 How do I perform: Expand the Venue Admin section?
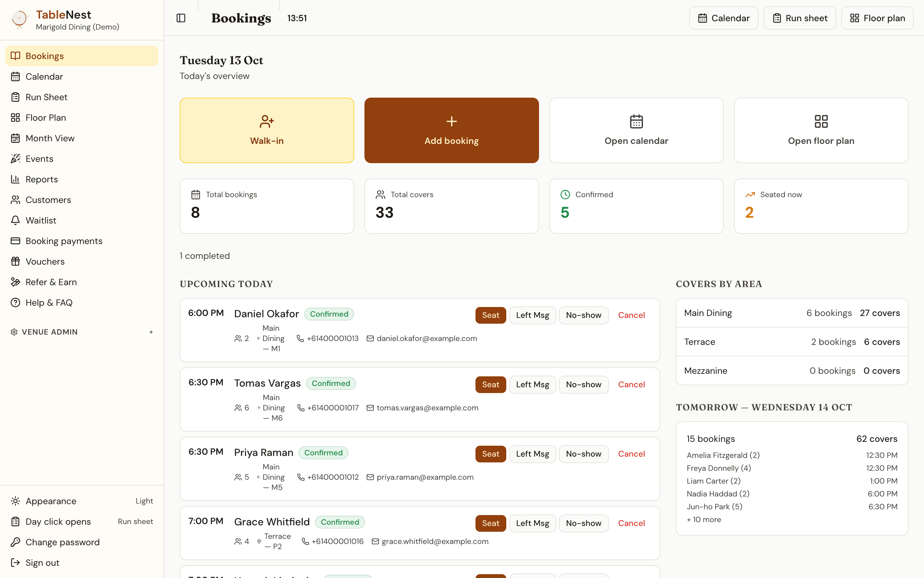(82, 332)
